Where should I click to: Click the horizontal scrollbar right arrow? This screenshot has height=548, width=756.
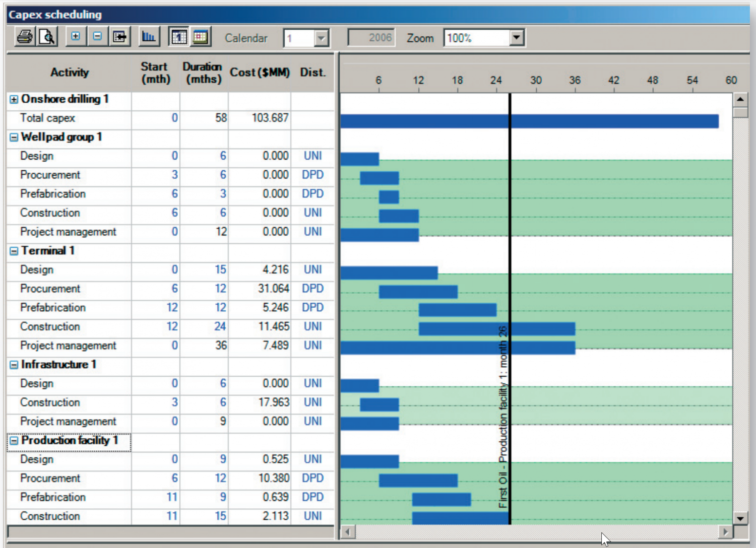point(725,531)
